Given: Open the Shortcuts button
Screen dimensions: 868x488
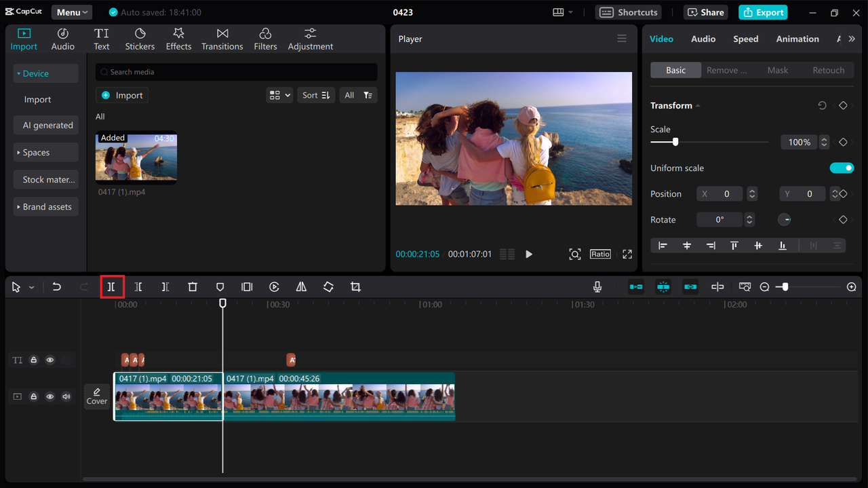Looking at the screenshot, I should pyautogui.click(x=629, y=12).
